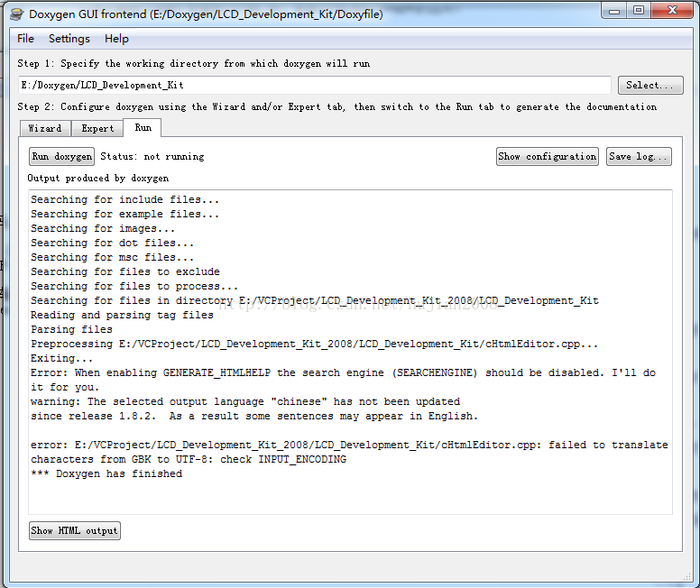Click the 'failed to translate' error line
Viewport: 700px width, 588px height.
[x=349, y=446]
